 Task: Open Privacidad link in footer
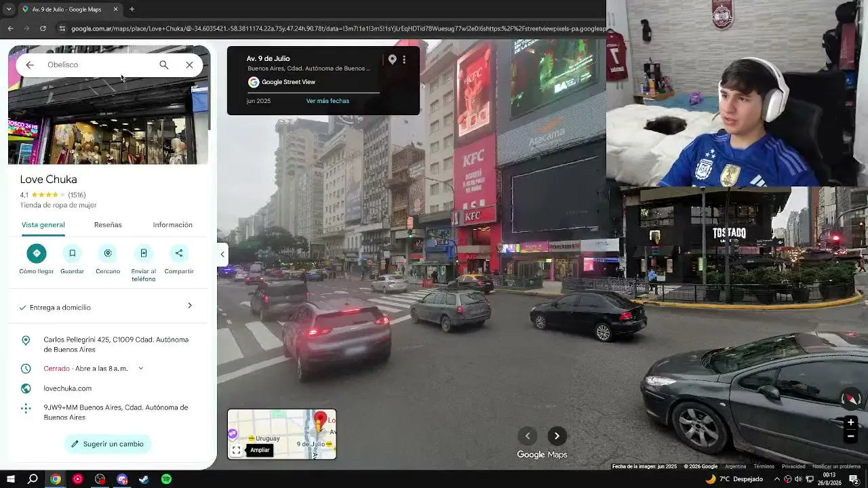pyautogui.click(x=793, y=466)
